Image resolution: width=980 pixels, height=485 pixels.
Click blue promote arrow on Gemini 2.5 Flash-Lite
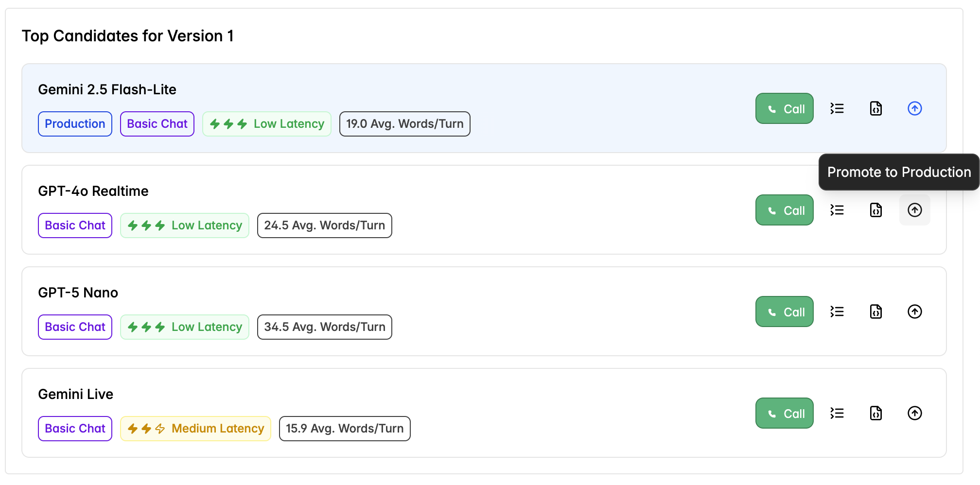tap(915, 108)
